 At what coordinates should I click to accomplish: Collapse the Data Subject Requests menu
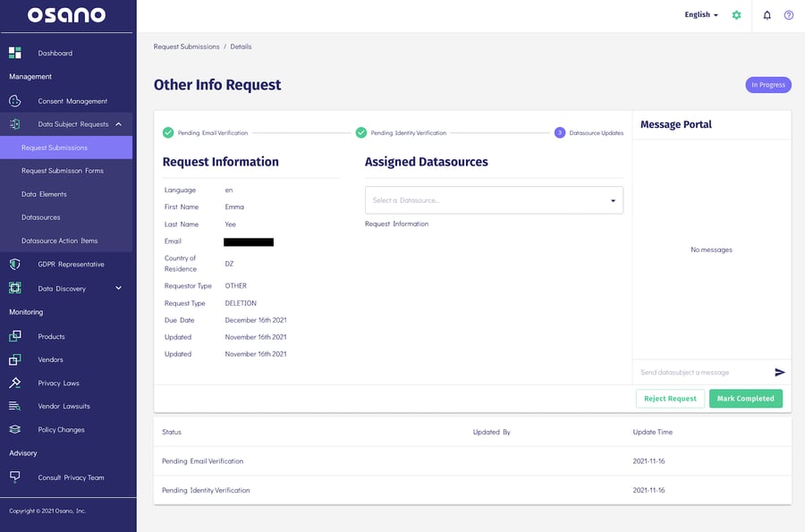click(x=118, y=124)
